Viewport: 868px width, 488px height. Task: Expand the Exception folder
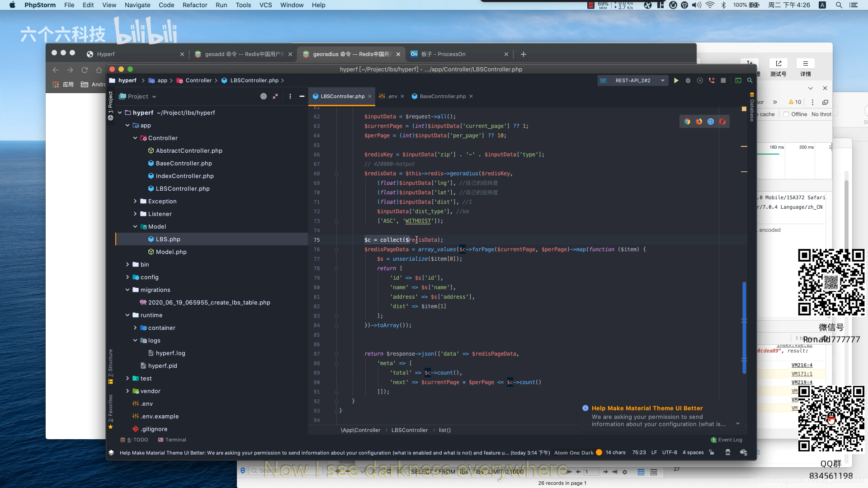click(x=135, y=201)
